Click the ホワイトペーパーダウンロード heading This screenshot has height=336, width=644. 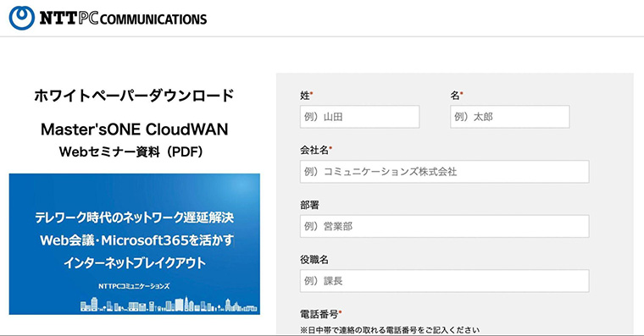(134, 95)
